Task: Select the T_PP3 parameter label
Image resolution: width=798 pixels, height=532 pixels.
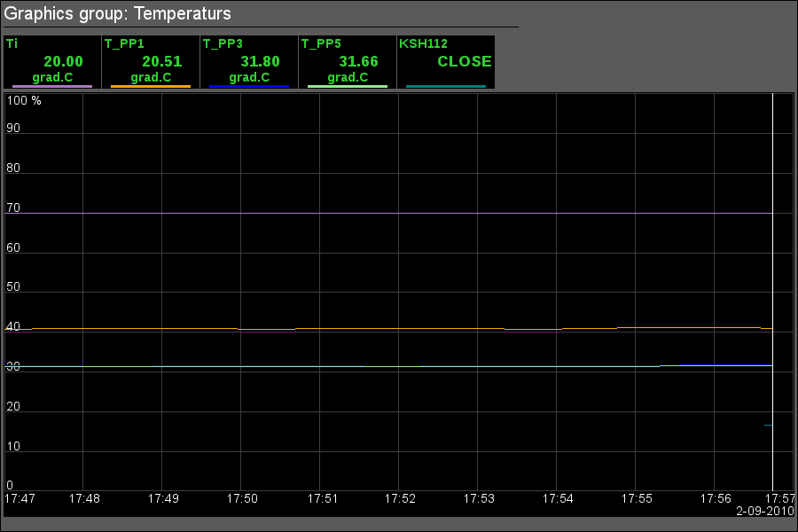Action: [x=223, y=43]
